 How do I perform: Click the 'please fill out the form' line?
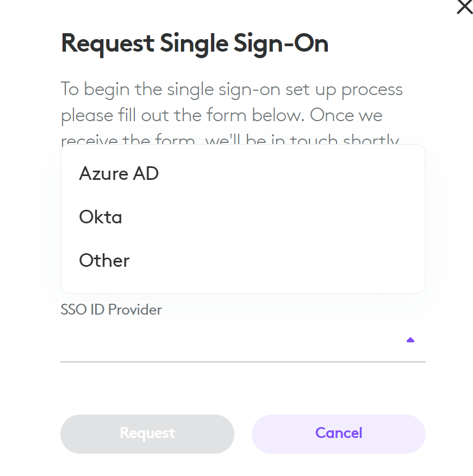point(221,115)
